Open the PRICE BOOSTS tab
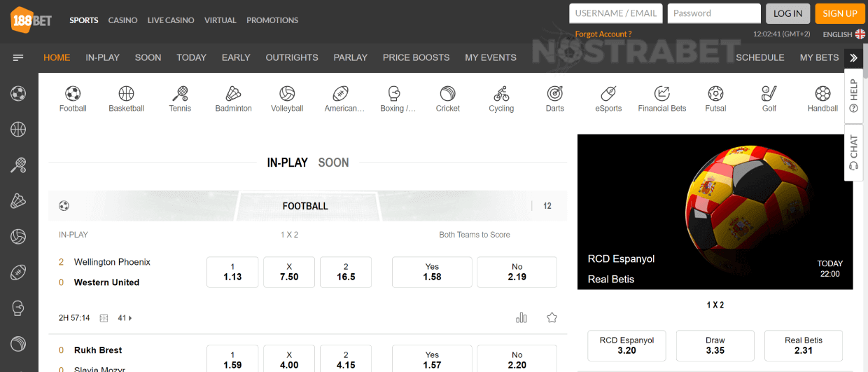Screen dimensions: 868x372 pyautogui.click(x=416, y=57)
